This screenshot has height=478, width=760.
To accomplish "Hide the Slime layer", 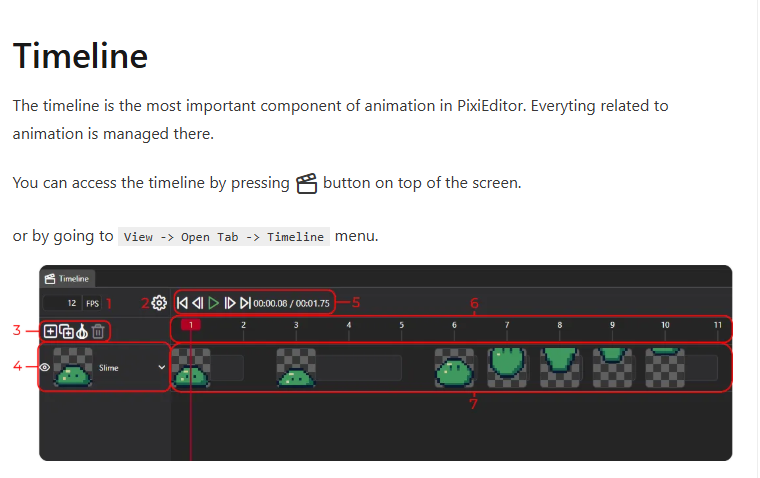I will tap(45, 368).
